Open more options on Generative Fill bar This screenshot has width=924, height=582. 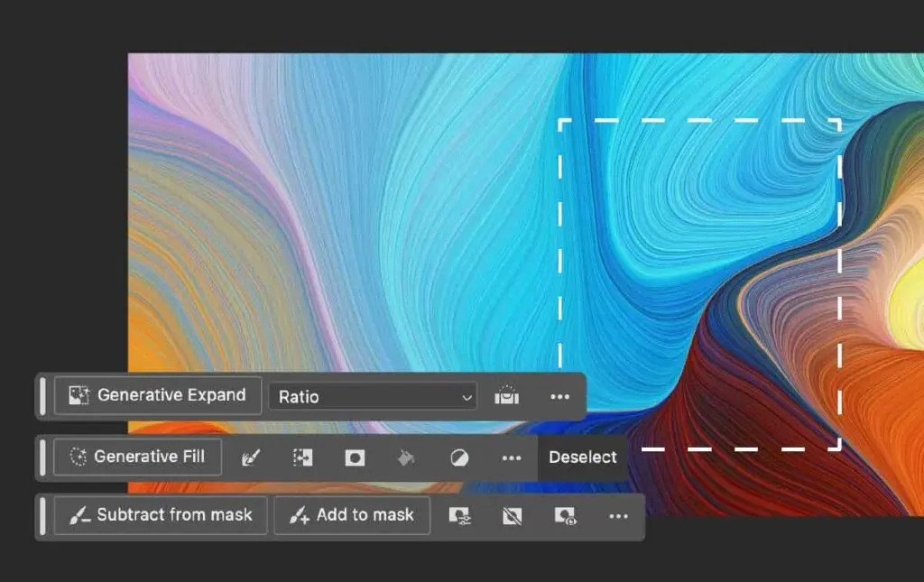pyautogui.click(x=512, y=457)
